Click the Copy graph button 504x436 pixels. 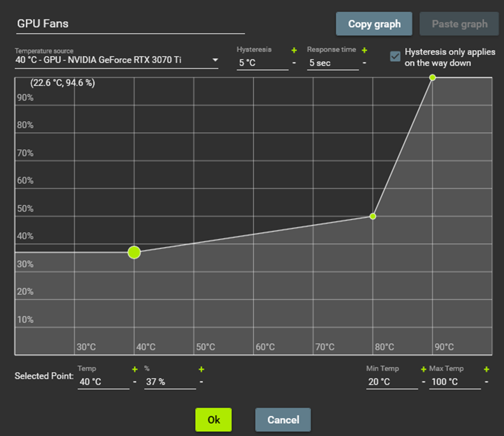pyautogui.click(x=374, y=24)
